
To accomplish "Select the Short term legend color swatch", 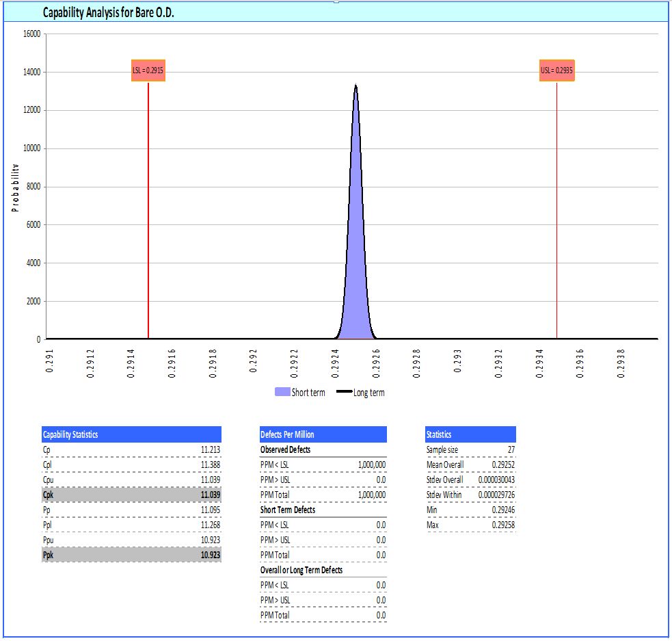I will point(282,393).
